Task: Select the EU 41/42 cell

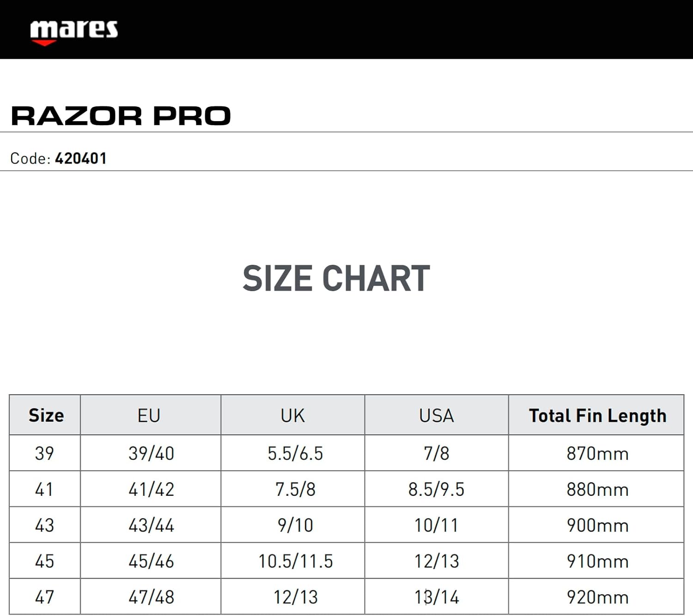Action: click(x=151, y=489)
